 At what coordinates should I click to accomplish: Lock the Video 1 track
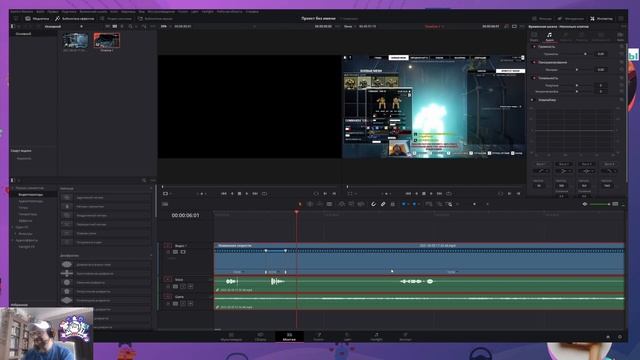(x=168, y=252)
